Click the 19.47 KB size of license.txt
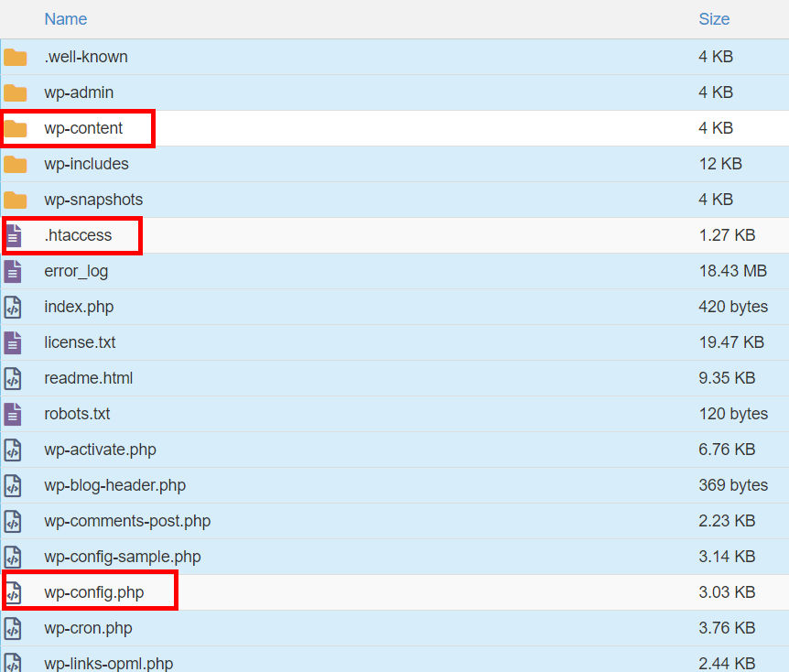 pyautogui.click(x=731, y=342)
